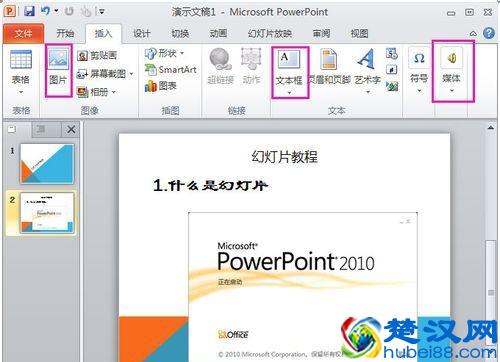
Task: Switch to the 设计 design tab
Action: tap(142, 33)
